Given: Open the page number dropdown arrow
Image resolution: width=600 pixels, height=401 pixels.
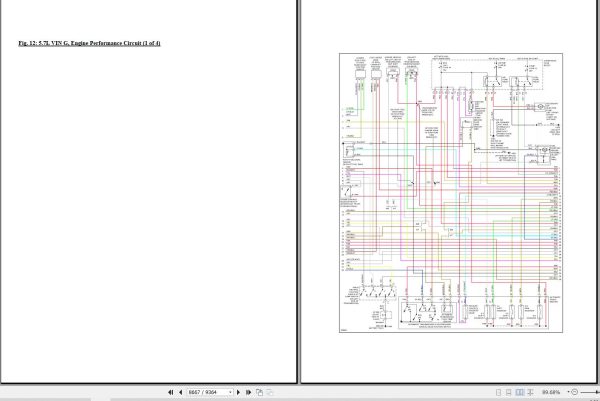Looking at the screenshot, I should tap(230, 392).
